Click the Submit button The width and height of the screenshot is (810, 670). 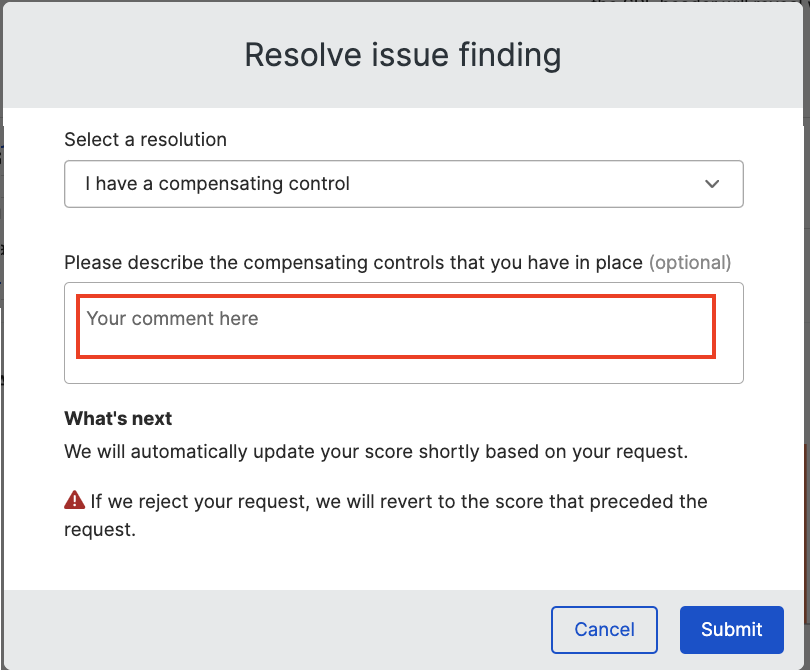[x=731, y=629]
